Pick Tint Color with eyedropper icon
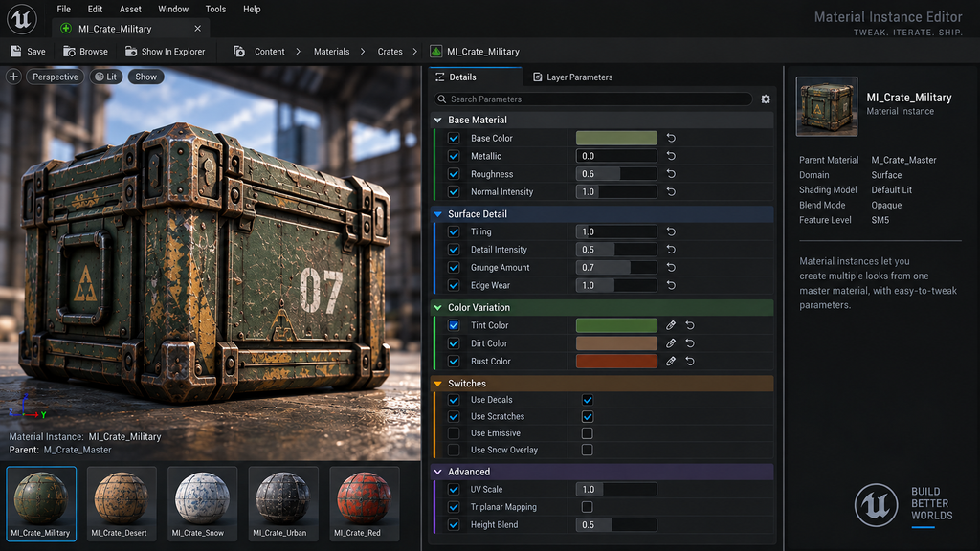The image size is (980, 551). [x=671, y=325]
